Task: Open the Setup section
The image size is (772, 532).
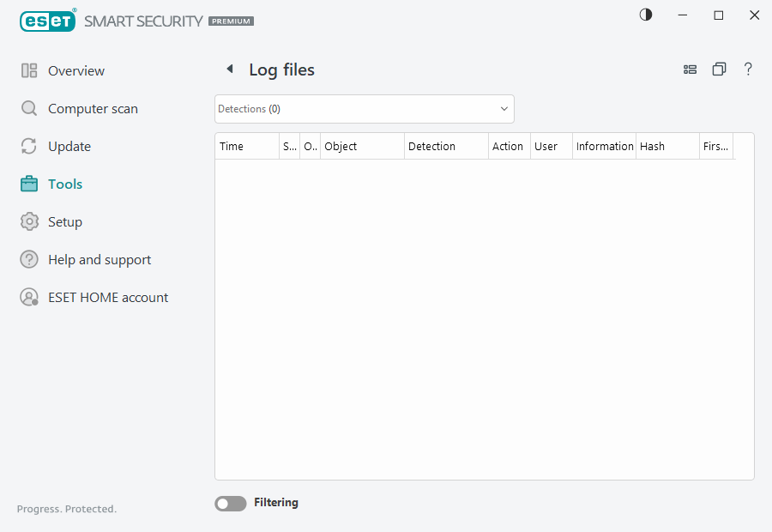Action: click(64, 221)
